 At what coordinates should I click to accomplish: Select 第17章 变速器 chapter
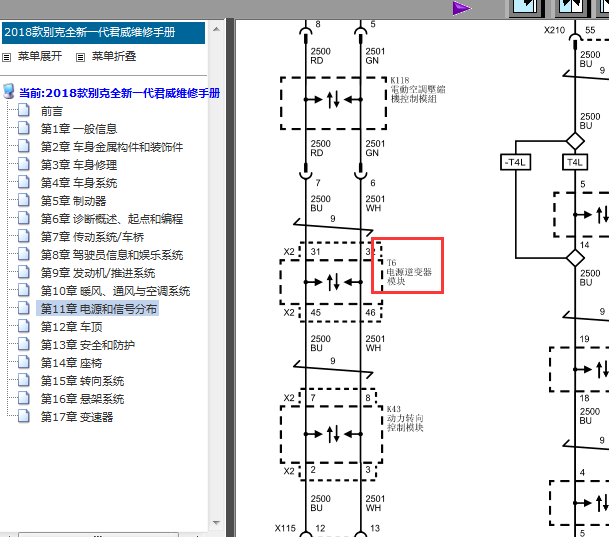[77, 417]
